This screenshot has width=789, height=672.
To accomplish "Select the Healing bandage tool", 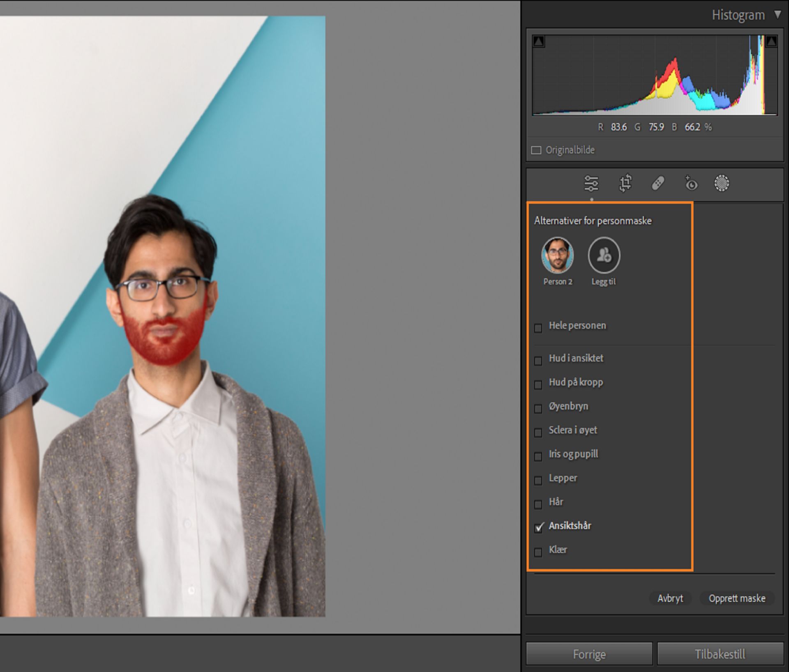I will pyautogui.click(x=657, y=183).
